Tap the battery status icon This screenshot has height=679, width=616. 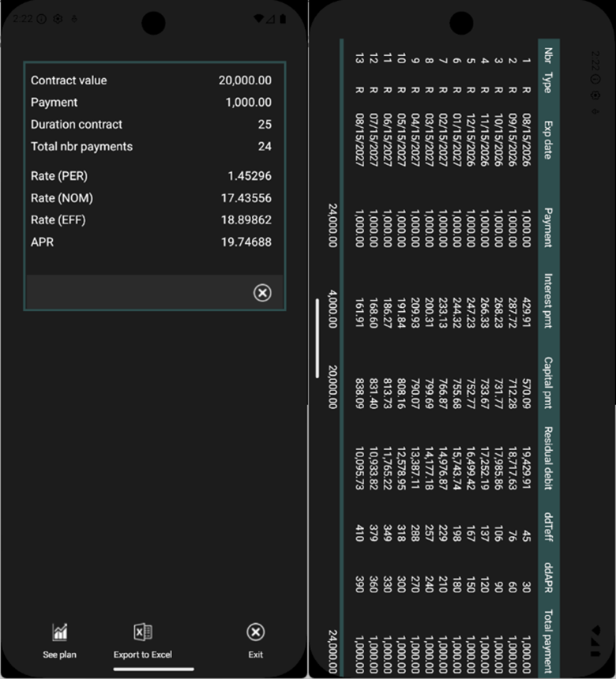(x=283, y=19)
